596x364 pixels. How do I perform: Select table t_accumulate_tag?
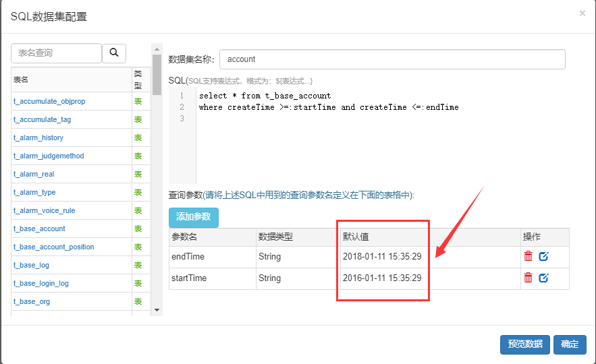point(43,119)
